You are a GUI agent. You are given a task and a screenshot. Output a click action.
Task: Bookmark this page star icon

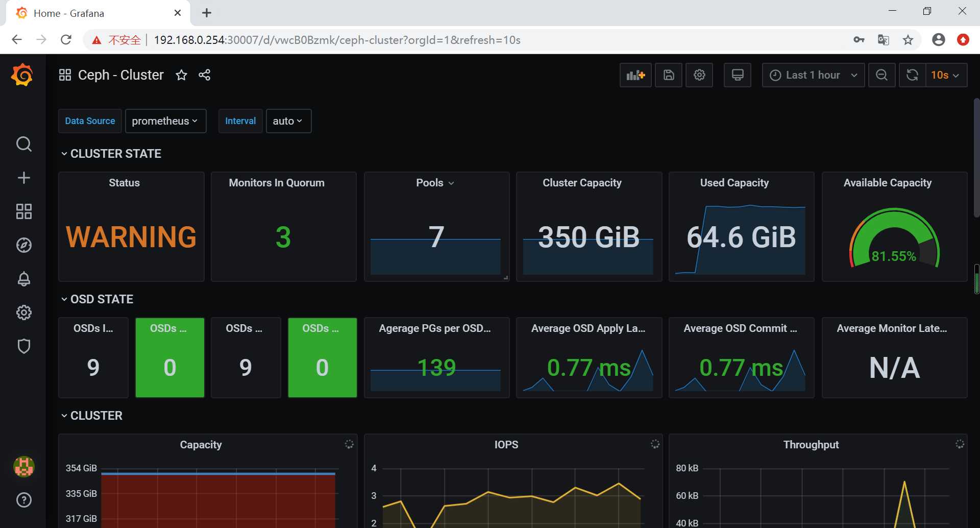coord(908,40)
